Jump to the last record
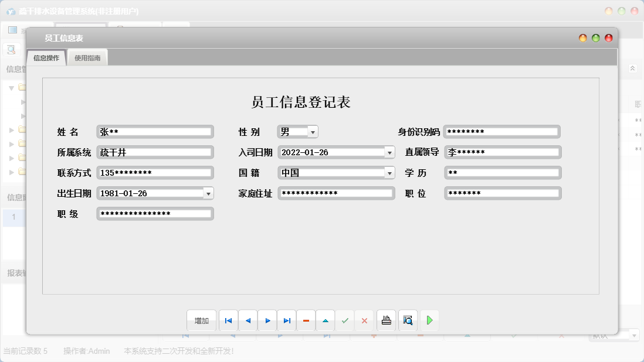 287,320
